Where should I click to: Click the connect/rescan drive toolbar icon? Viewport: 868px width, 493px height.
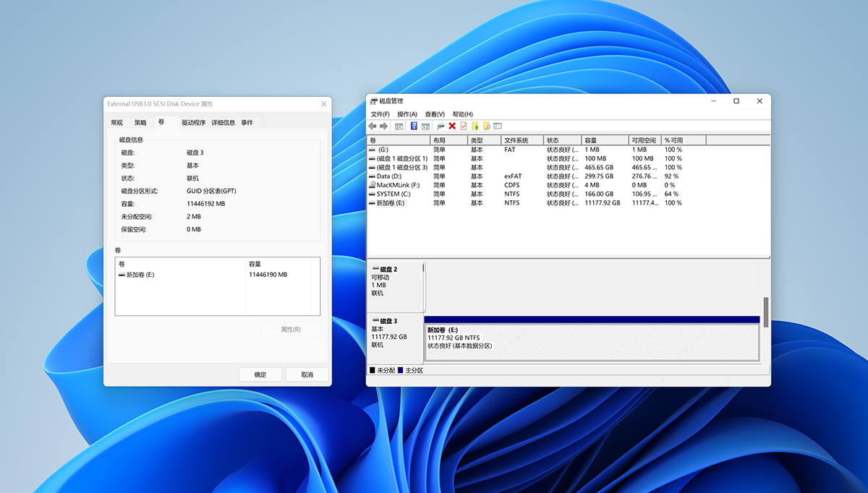pyautogui.click(x=440, y=126)
